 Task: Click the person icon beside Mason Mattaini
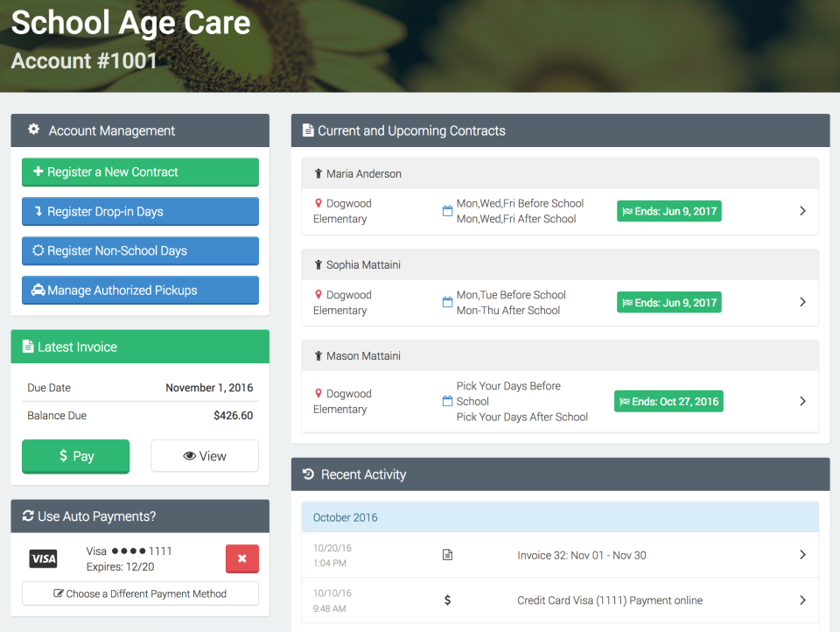(x=316, y=355)
